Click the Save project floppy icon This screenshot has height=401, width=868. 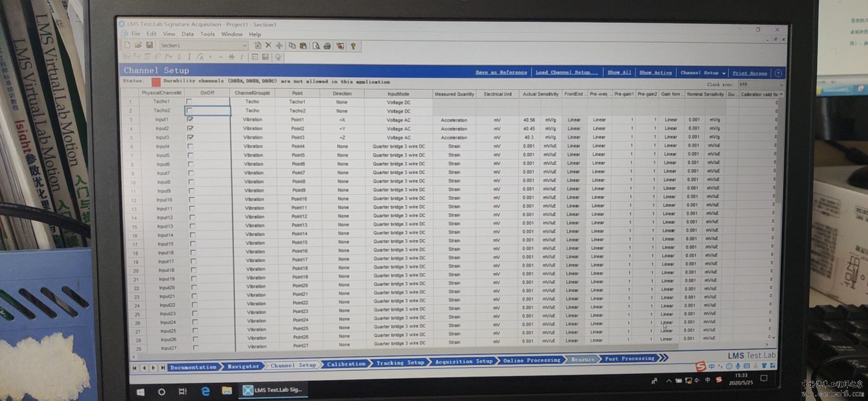pos(149,45)
